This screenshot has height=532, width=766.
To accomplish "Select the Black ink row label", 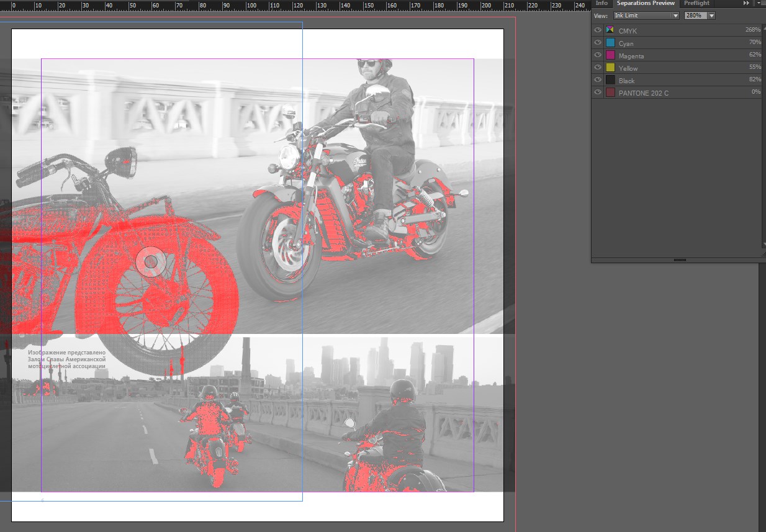I will point(627,81).
